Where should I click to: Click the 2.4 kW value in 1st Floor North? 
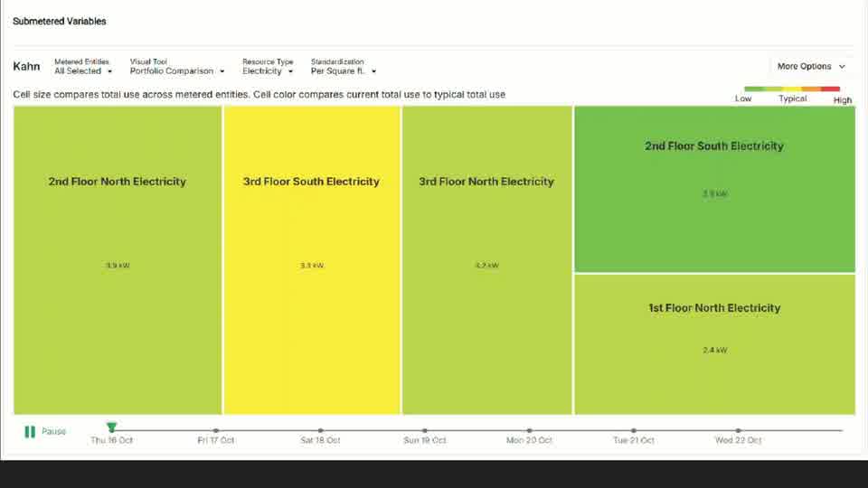714,351
